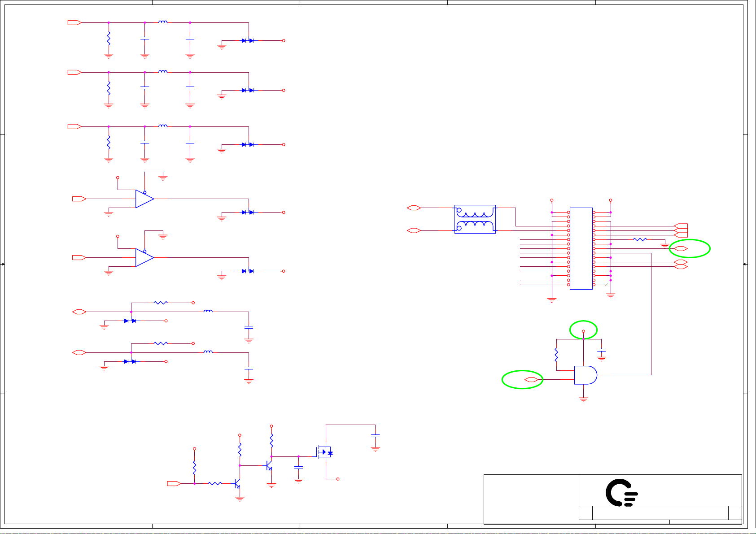The width and height of the screenshot is (756, 534).
Task: Select the large multi-pin IC body
Action: (x=581, y=248)
